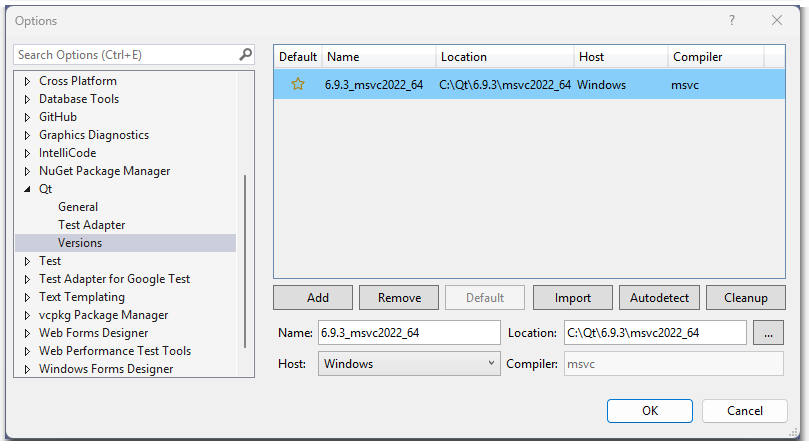Screen dimensions: 809x448
Task: Expand the NuGet Package Manager node
Action: 27,171
